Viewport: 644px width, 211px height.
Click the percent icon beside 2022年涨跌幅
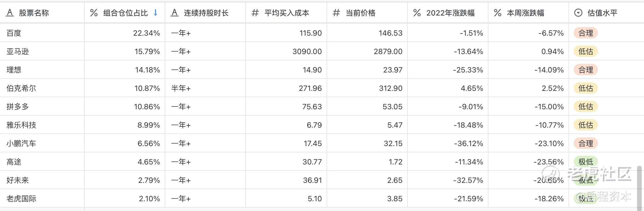[x=417, y=13]
